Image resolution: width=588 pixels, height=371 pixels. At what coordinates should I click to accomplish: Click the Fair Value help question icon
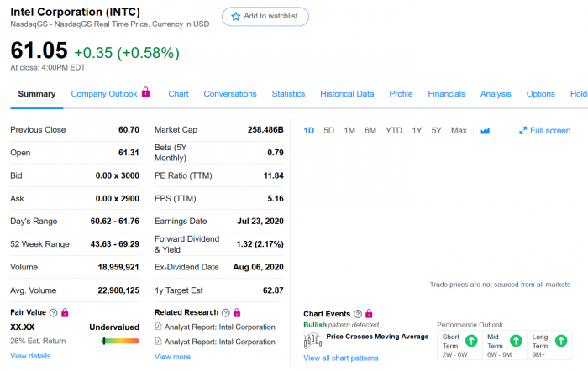(54, 313)
